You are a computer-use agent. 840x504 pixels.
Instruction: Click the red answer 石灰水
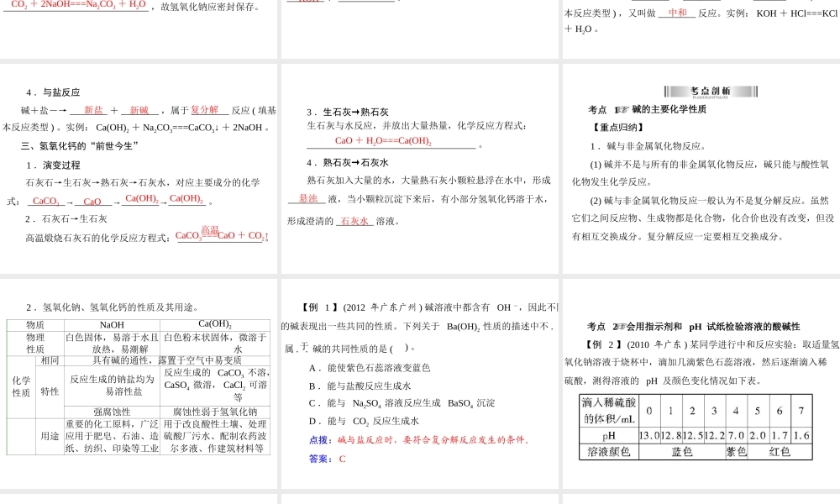click(354, 221)
